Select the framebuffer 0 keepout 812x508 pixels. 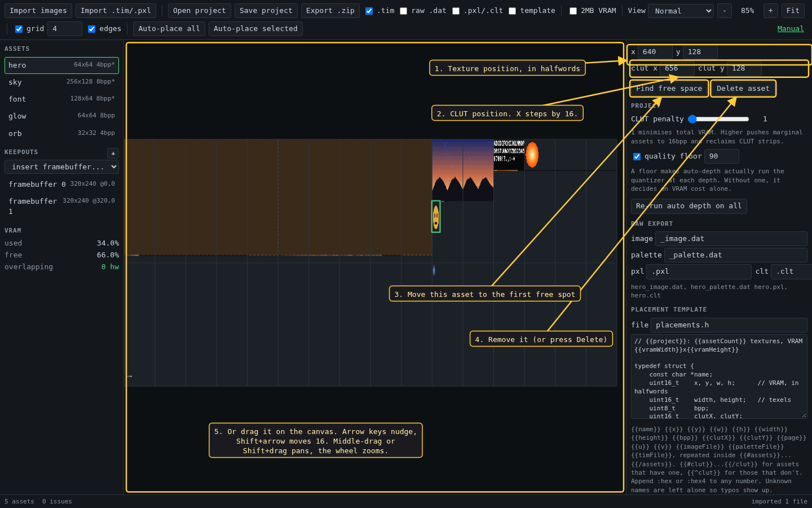pos(61,185)
